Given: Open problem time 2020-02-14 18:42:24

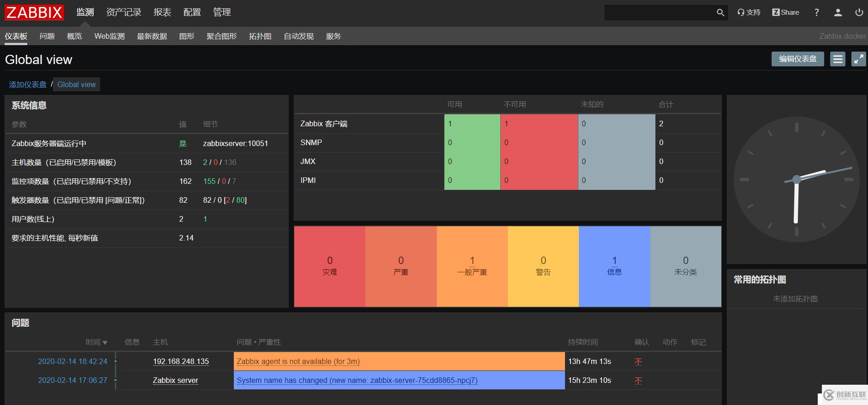Looking at the screenshot, I should (72, 362).
